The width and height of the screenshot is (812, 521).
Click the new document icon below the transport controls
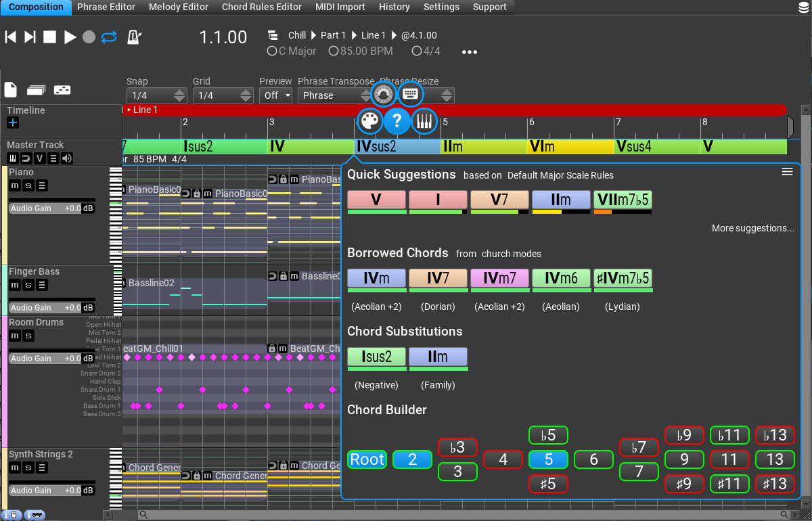tap(9, 89)
